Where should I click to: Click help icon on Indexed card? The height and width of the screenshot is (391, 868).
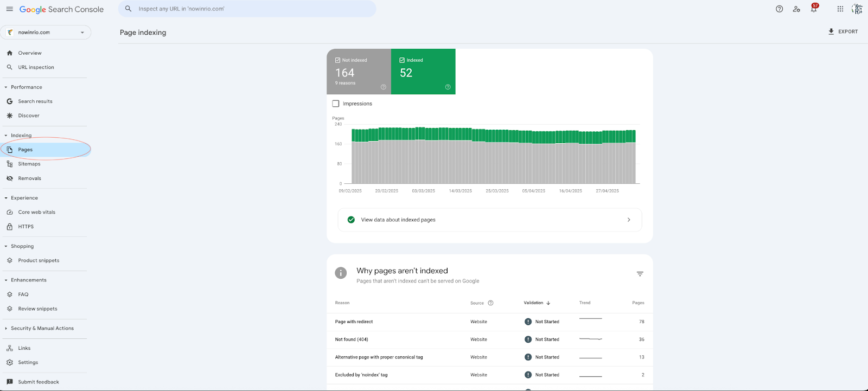point(448,87)
